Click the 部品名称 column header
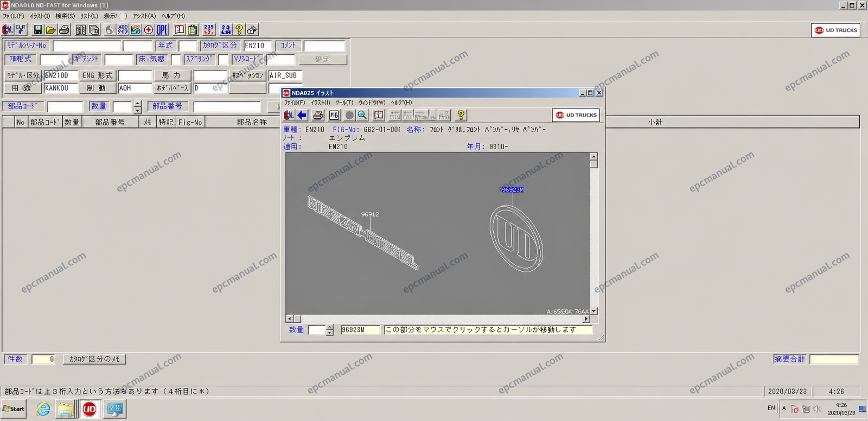The height and width of the screenshot is (421, 868). coord(252,123)
